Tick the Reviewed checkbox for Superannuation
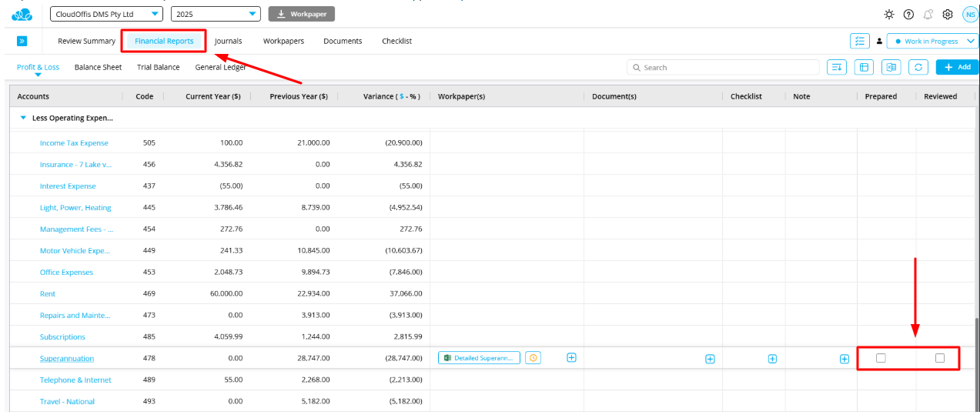Image resolution: width=980 pixels, height=415 pixels. click(939, 358)
